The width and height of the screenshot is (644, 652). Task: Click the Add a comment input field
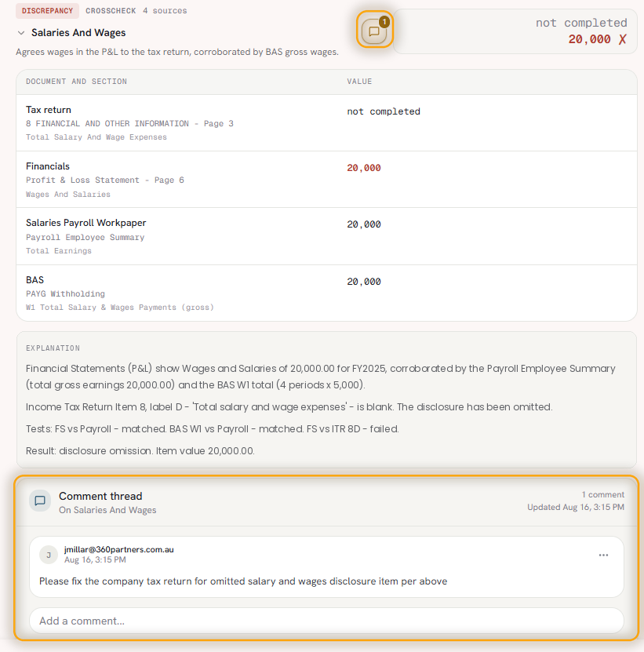click(326, 621)
